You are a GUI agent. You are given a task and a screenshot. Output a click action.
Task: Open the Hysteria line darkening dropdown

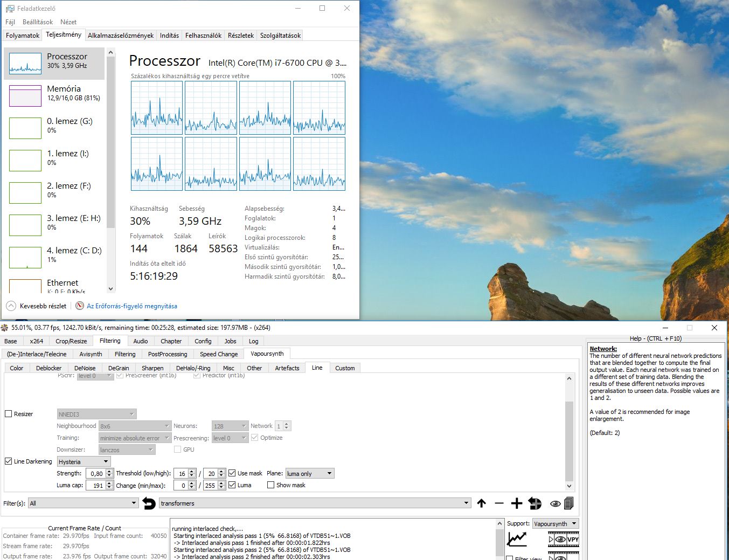(84, 462)
